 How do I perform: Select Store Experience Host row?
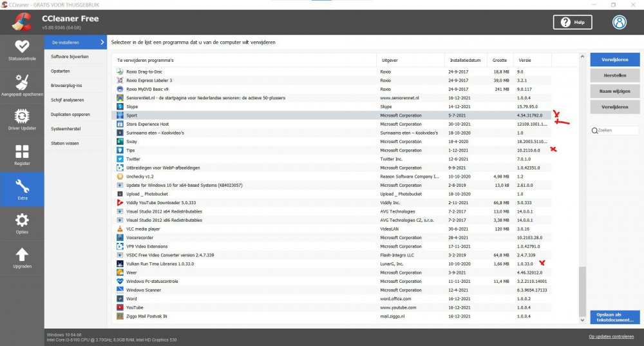click(x=332, y=124)
